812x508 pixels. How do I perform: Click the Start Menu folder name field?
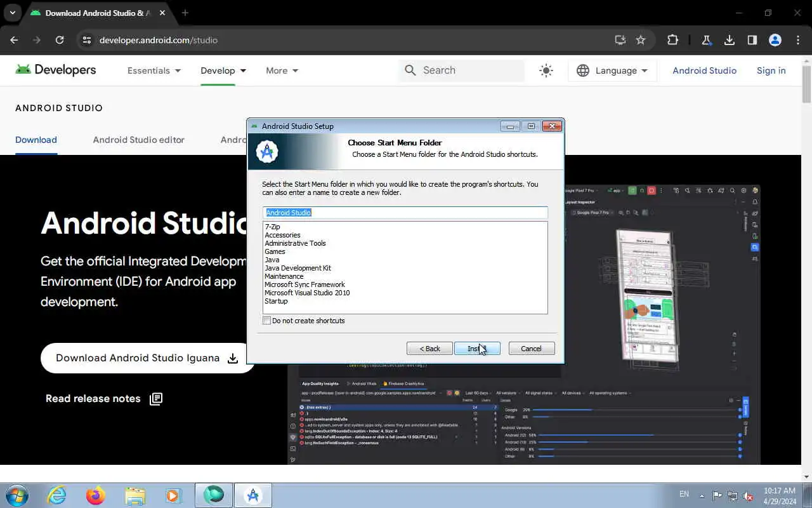(x=405, y=213)
